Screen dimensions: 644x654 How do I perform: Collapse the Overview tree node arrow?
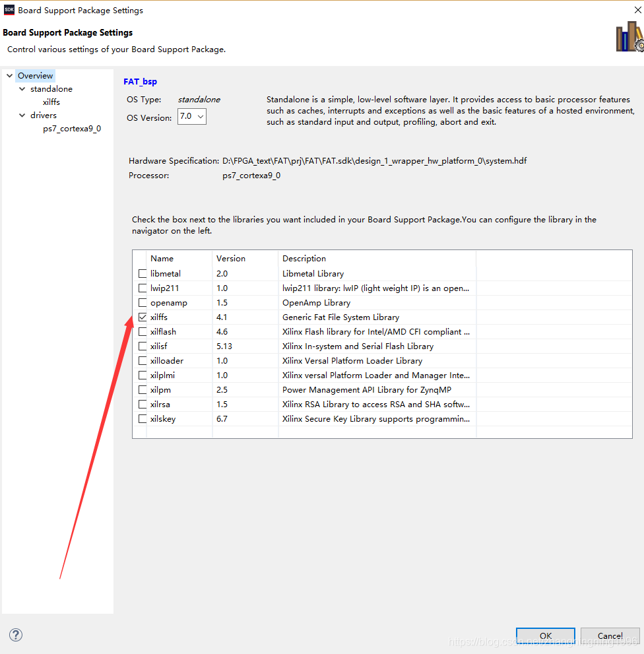click(x=10, y=75)
